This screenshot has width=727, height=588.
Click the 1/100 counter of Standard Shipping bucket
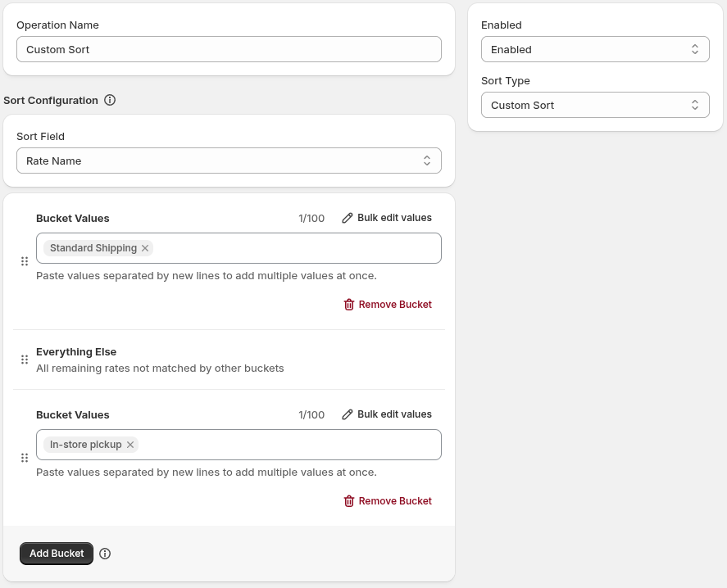click(x=311, y=218)
